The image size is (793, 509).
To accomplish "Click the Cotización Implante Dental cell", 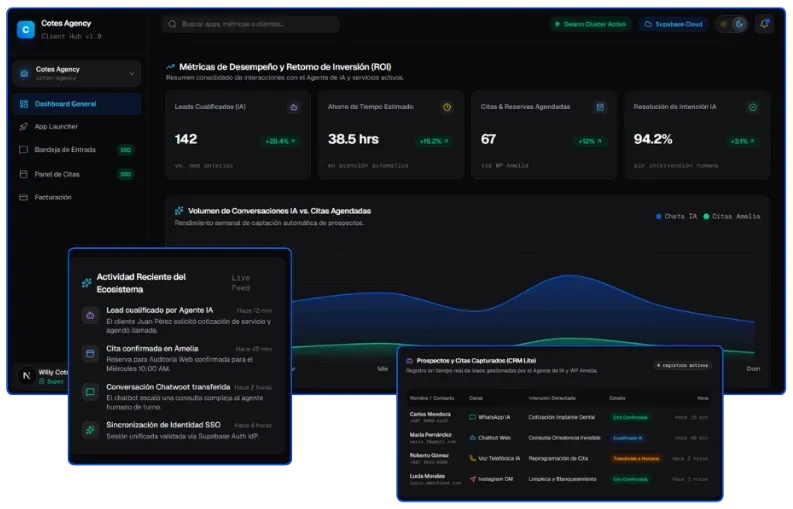I will point(561,417).
